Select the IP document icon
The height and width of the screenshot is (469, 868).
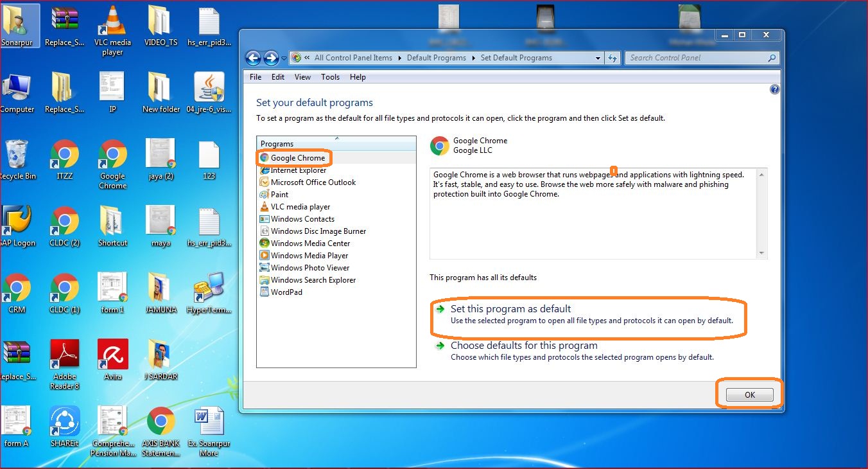click(x=112, y=93)
